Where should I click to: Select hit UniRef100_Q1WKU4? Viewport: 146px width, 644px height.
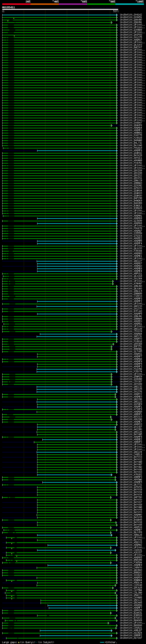tap(131, 191)
